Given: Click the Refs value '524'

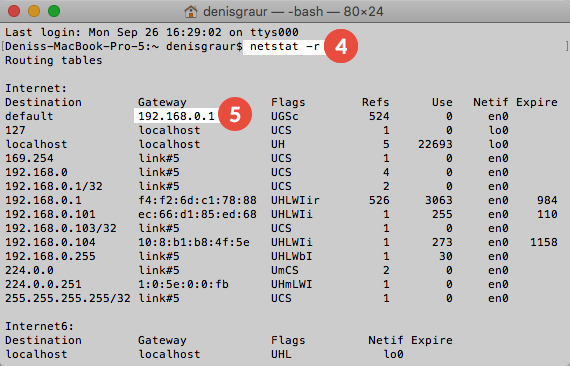Looking at the screenshot, I should click(379, 116).
